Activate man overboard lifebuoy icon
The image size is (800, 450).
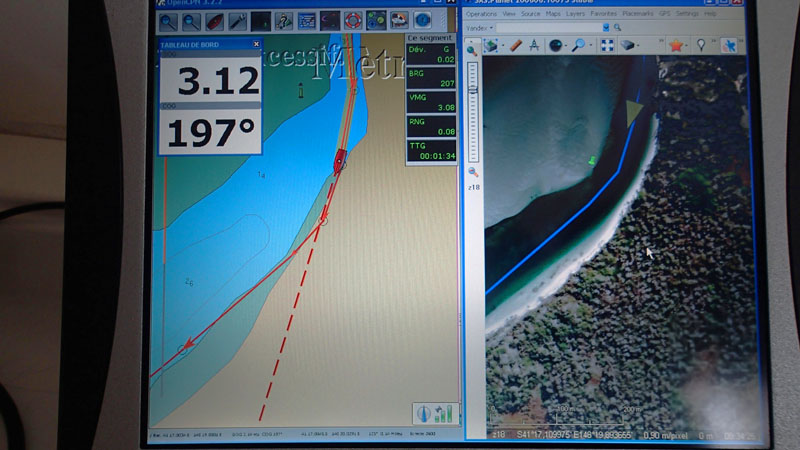(353, 21)
